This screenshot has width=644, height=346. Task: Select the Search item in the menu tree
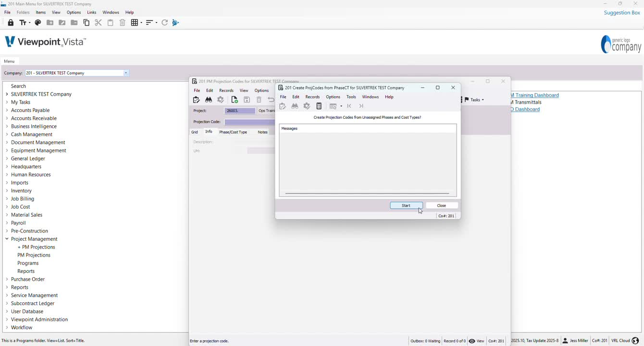point(18,86)
